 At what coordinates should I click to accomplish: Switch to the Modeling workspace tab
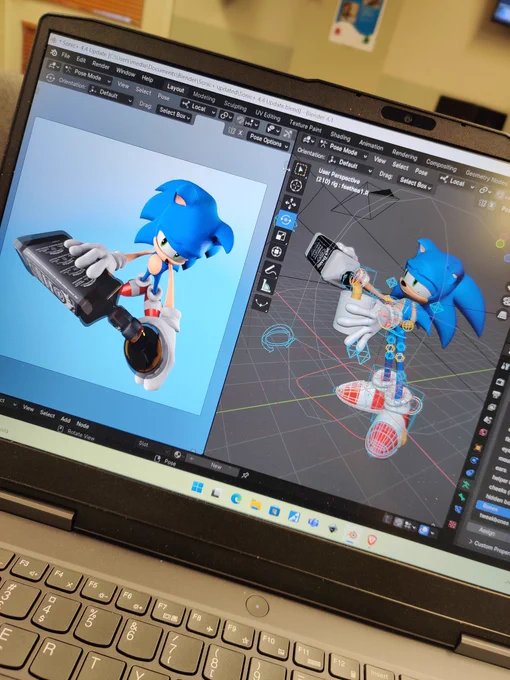(x=204, y=96)
